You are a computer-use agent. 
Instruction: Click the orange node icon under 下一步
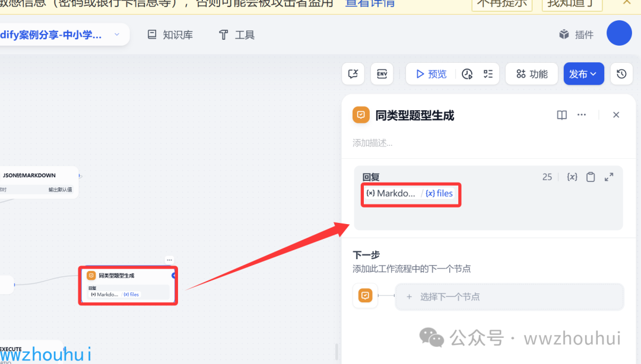pos(365,295)
